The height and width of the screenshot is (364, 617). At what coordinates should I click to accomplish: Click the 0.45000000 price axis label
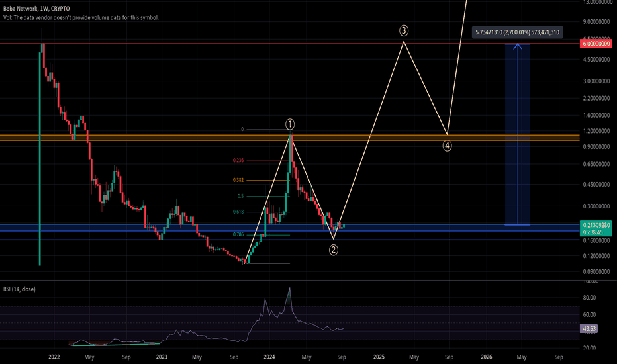(596, 185)
